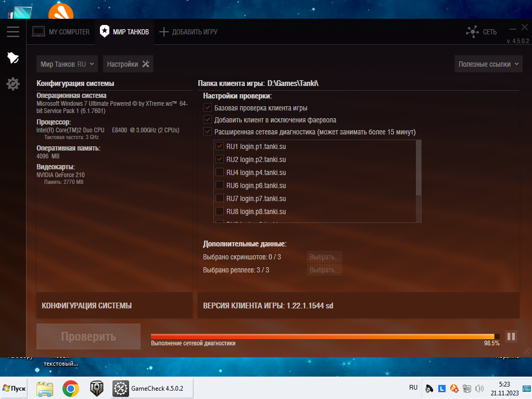This screenshot has height=399, width=532.
Task: Toggle Добавить клиент в исключения фаервола checkbox
Action: pos(207,119)
